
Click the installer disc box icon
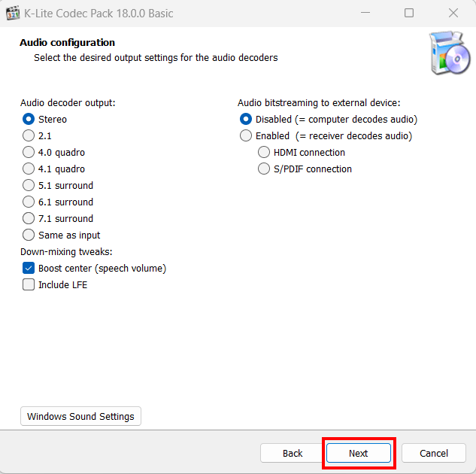click(x=450, y=53)
